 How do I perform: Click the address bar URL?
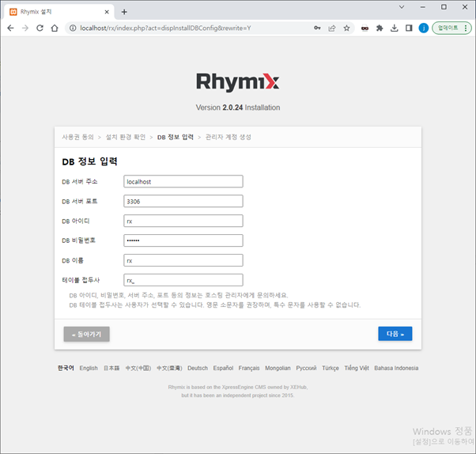point(165,28)
